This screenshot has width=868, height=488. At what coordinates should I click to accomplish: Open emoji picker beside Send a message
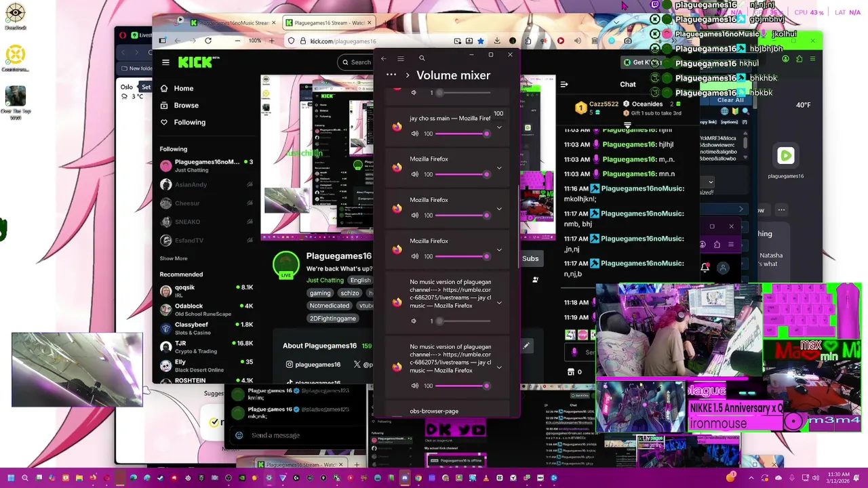(239, 435)
